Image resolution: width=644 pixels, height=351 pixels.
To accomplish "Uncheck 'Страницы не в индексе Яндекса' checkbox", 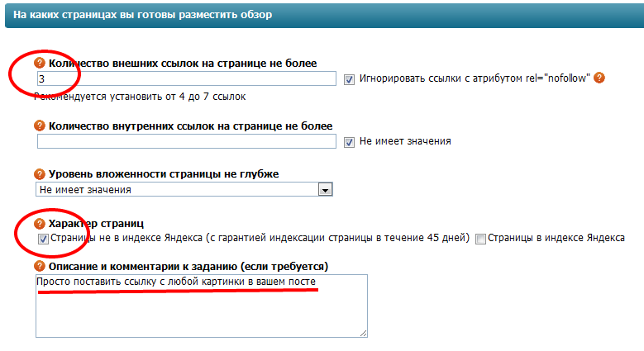I will click(43, 239).
